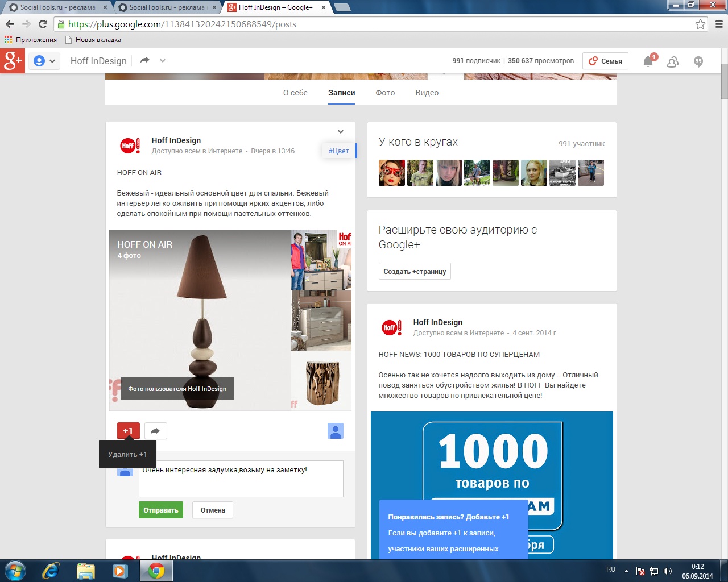Click the Google+ logo home icon

tap(13, 61)
